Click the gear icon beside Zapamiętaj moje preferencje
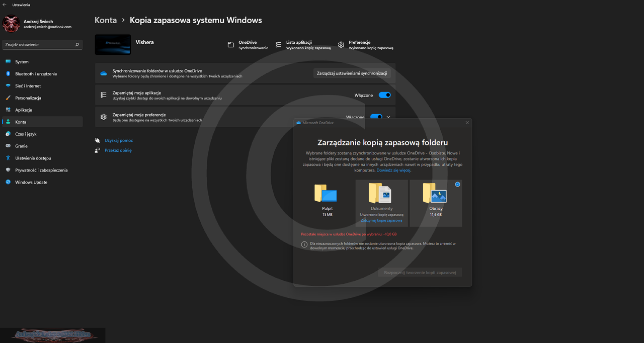Viewport: 644px width, 343px height. (104, 117)
